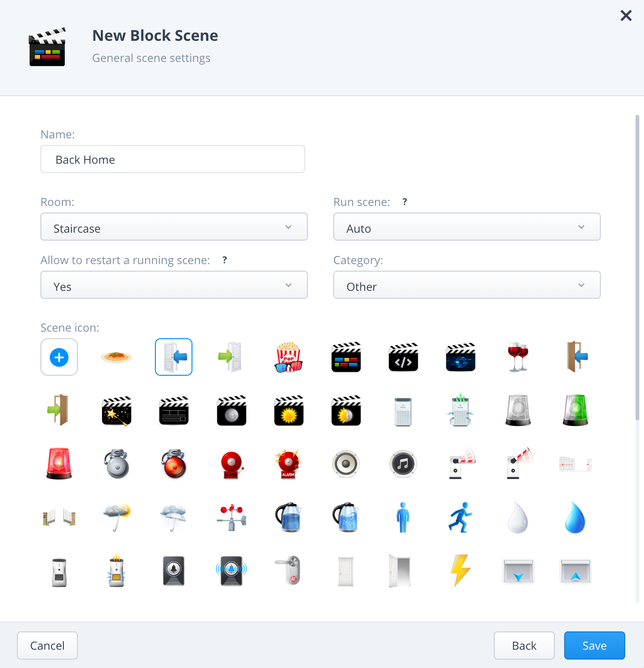Select the red siren light icon

click(x=59, y=463)
